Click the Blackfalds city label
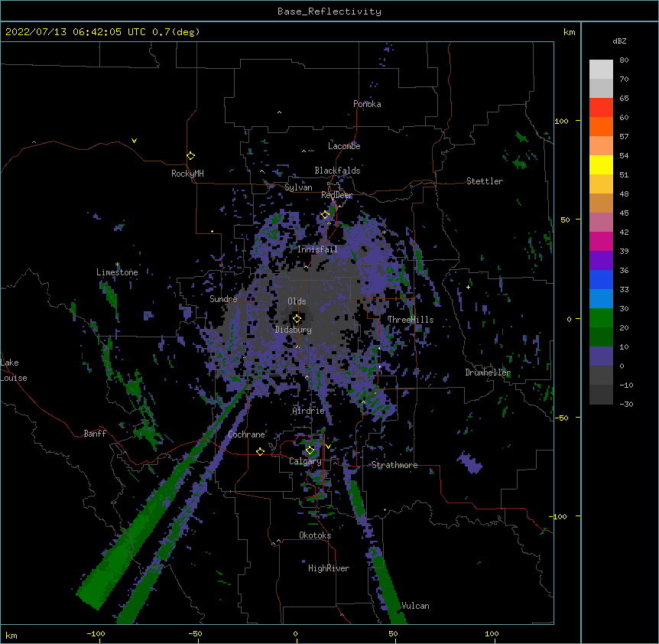Screen dimensions: 659x644 (x=337, y=171)
